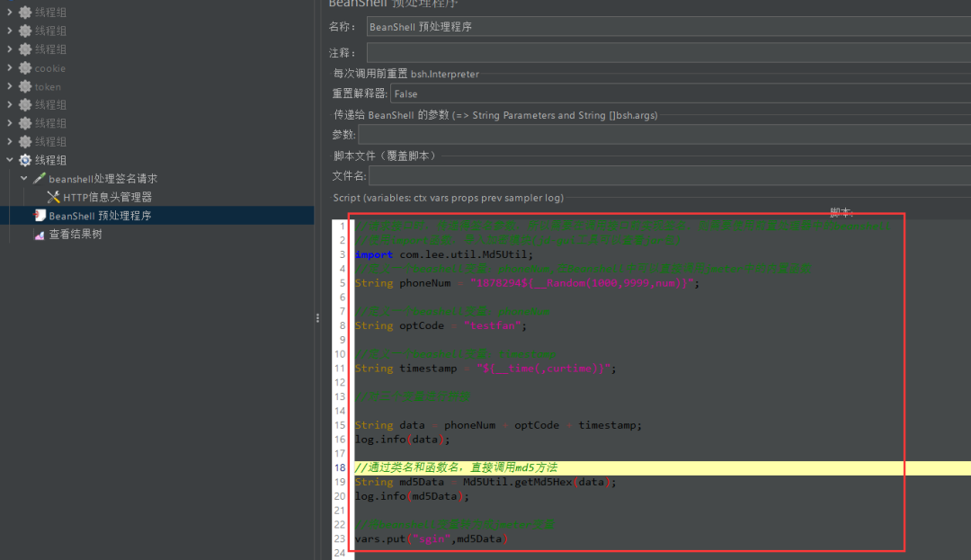This screenshot has height=560, width=971.
Task: Expand the token thread group
Action: (9, 86)
